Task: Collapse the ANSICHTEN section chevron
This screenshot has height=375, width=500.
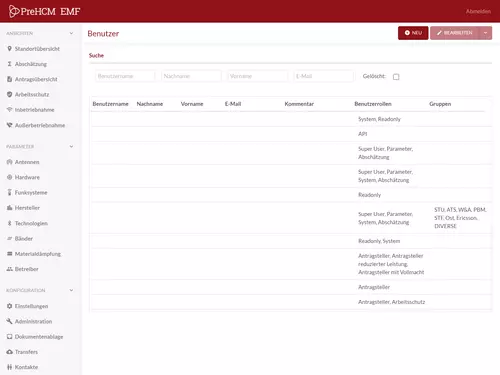Action: (71, 33)
